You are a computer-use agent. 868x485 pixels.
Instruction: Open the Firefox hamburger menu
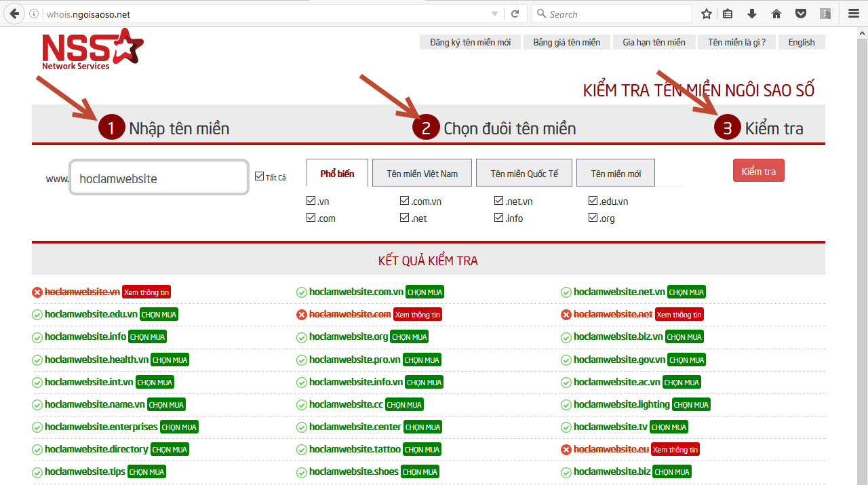853,14
